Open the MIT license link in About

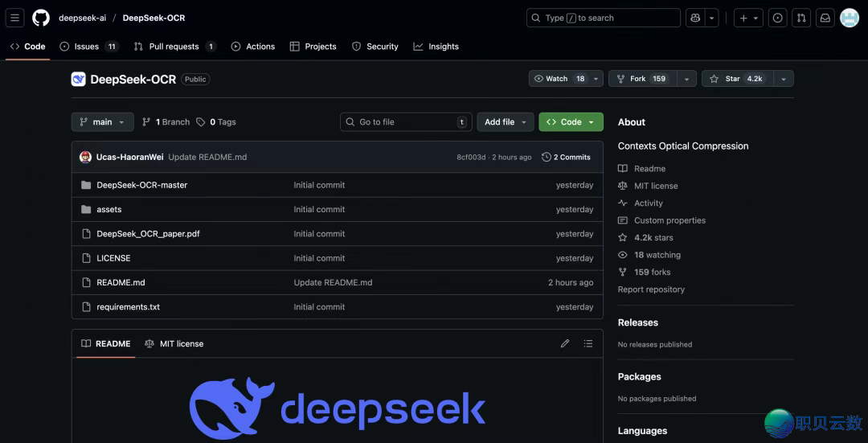coord(649,186)
